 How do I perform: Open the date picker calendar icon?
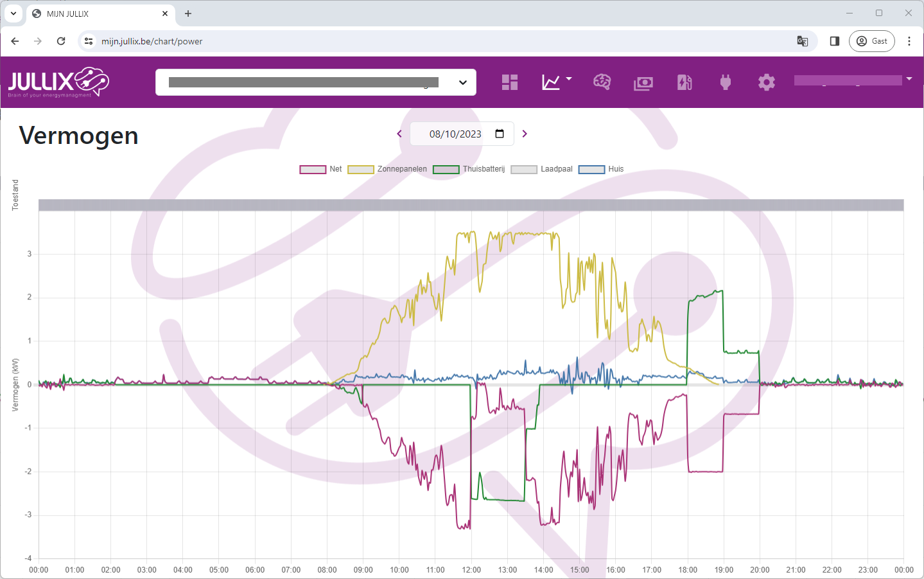[x=500, y=134]
